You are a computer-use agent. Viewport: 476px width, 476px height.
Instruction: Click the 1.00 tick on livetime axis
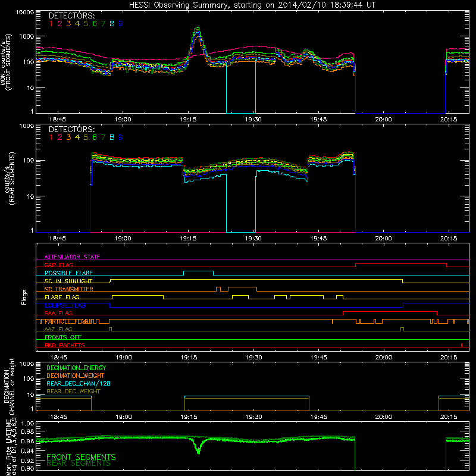(27, 423)
